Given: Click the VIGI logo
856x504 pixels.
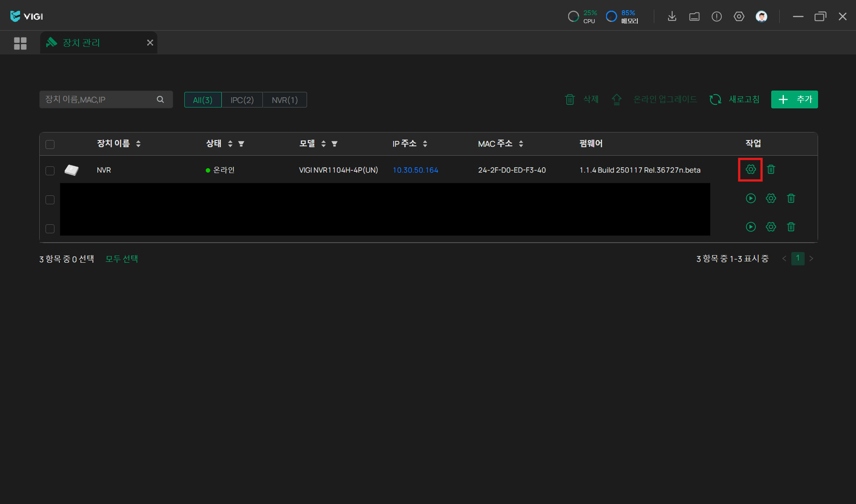Looking at the screenshot, I should point(26,17).
